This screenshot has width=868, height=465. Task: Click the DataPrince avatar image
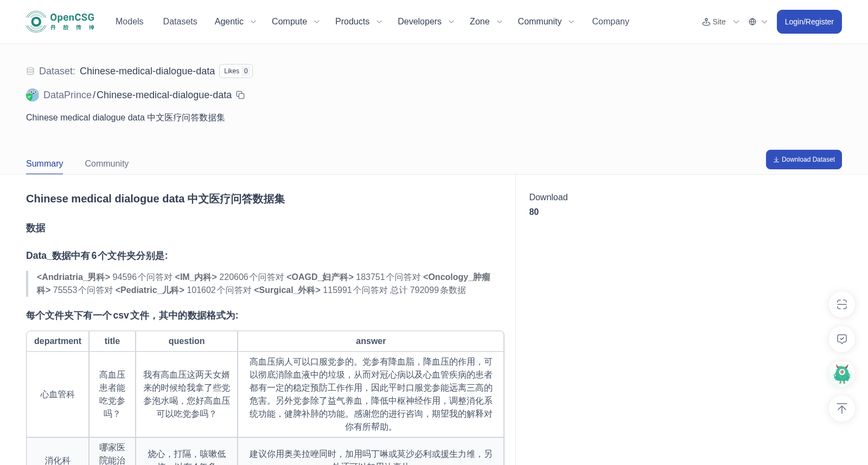click(33, 95)
